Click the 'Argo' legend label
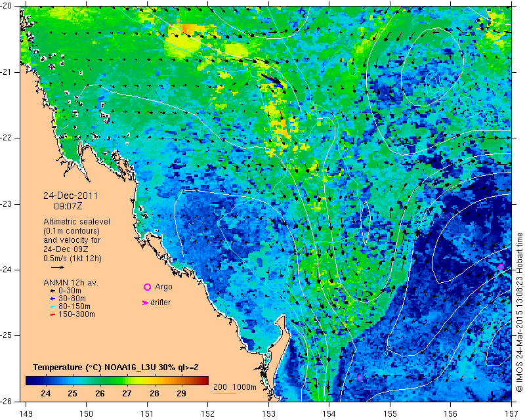Image resolution: width=525 pixels, height=420 pixels. [163, 287]
